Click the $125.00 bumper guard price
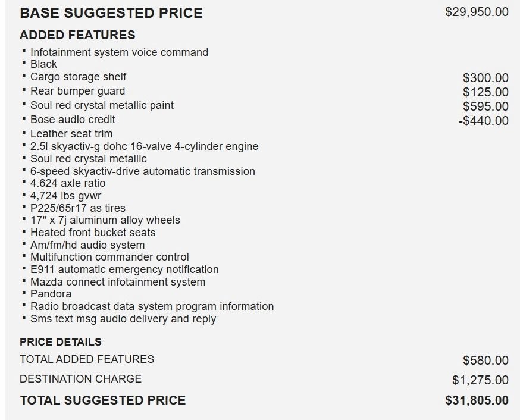Viewport: 520px width, 420px height. pos(485,92)
